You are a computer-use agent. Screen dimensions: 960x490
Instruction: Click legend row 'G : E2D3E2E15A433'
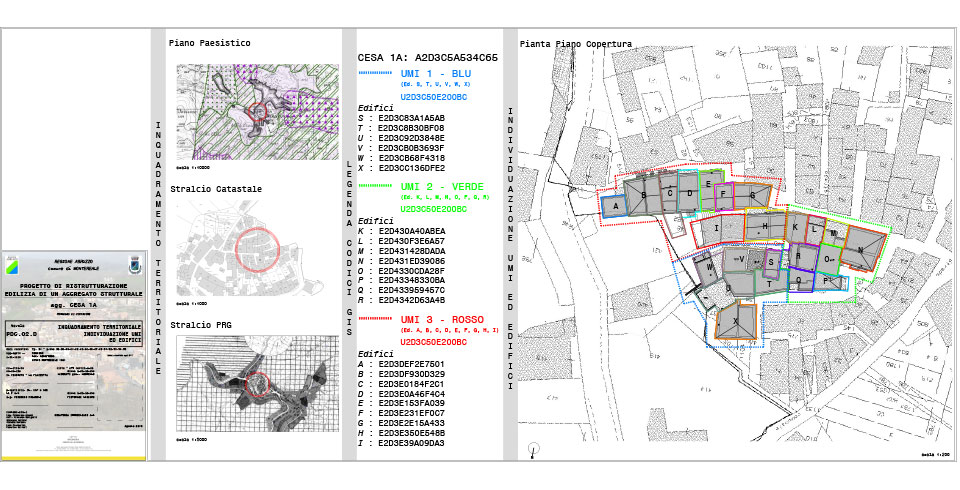[x=402, y=423]
